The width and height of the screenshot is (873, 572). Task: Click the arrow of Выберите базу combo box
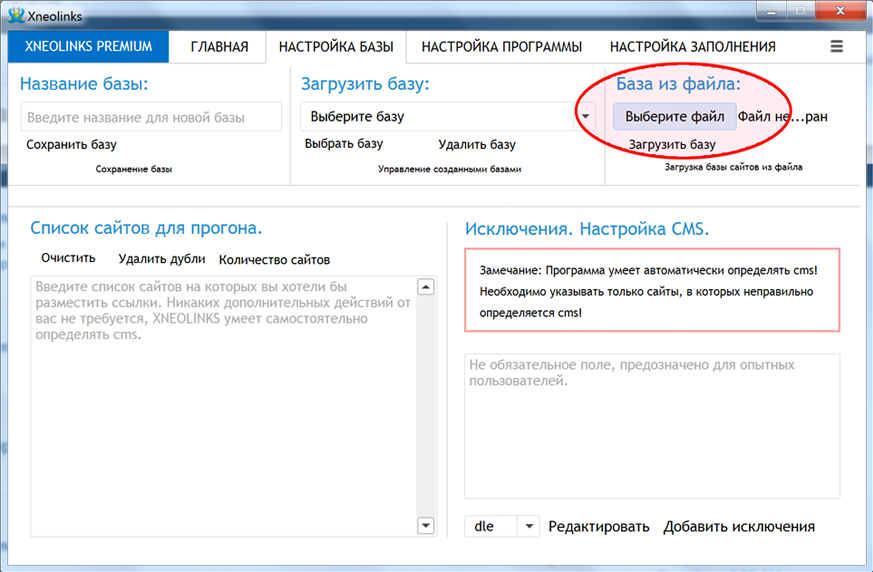(585, 116)
